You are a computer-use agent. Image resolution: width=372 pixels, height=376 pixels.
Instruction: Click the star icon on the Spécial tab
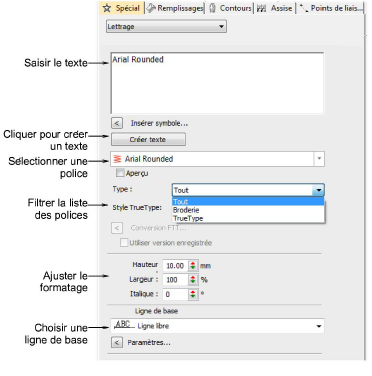coord(107,8)
